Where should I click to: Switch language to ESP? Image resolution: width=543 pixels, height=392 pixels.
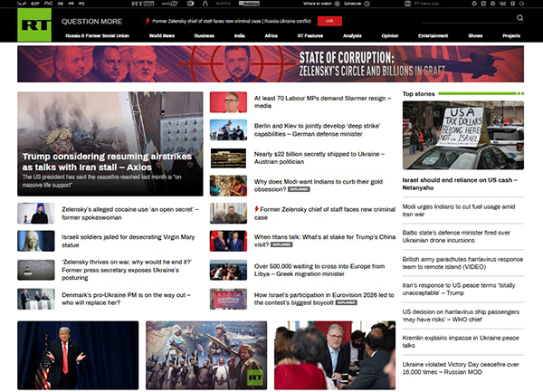35,4
